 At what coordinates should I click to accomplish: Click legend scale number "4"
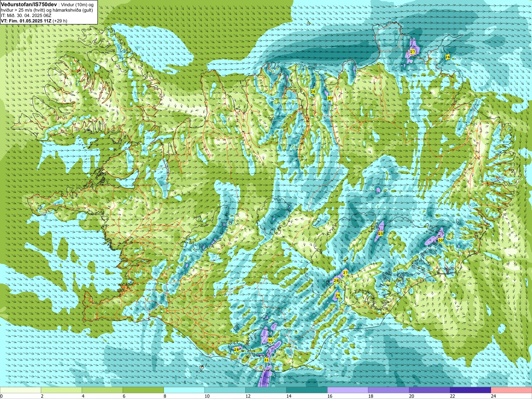[x=83, y=396]
